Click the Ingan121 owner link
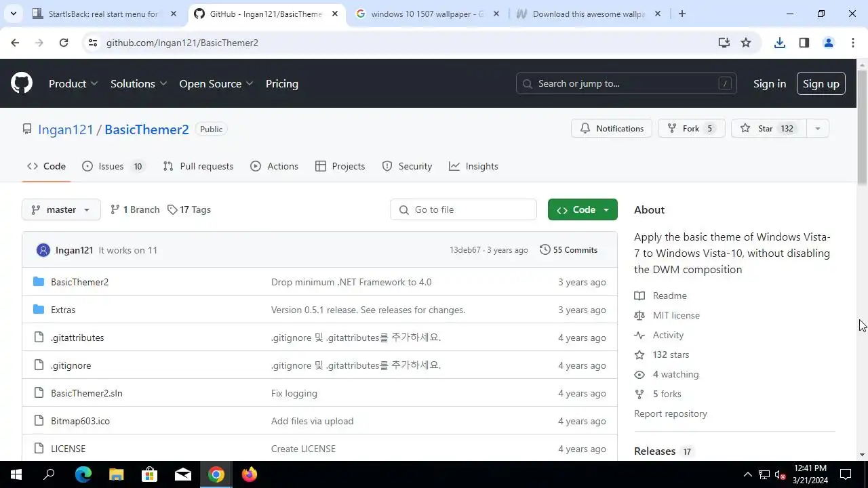This screenshot has height=488, width=868. 65,129
